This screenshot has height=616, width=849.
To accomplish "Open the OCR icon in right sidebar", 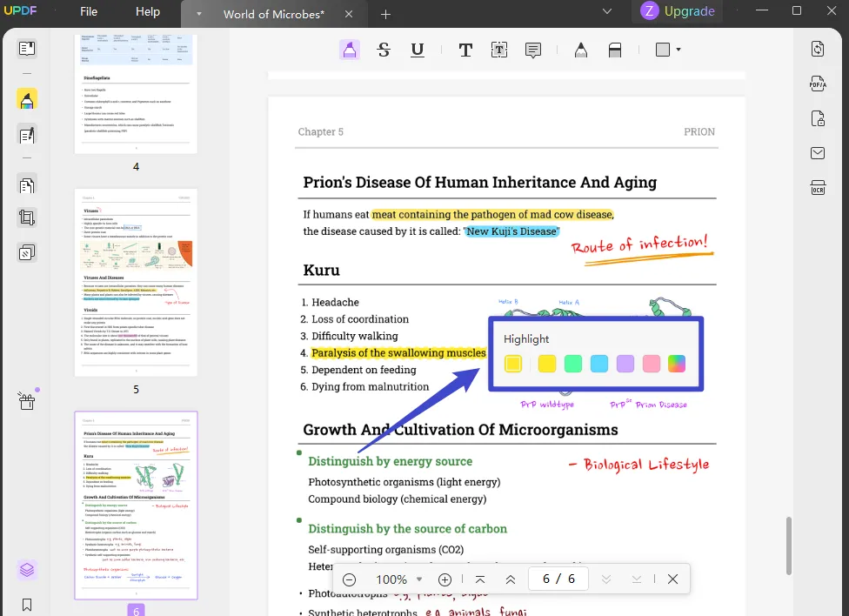I will [818, 188].
